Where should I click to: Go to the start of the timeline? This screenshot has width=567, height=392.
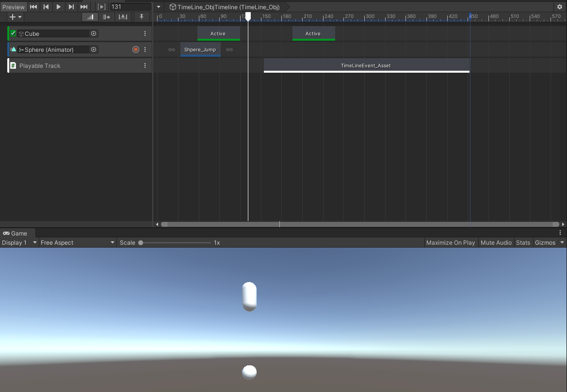tap(33, 6)
